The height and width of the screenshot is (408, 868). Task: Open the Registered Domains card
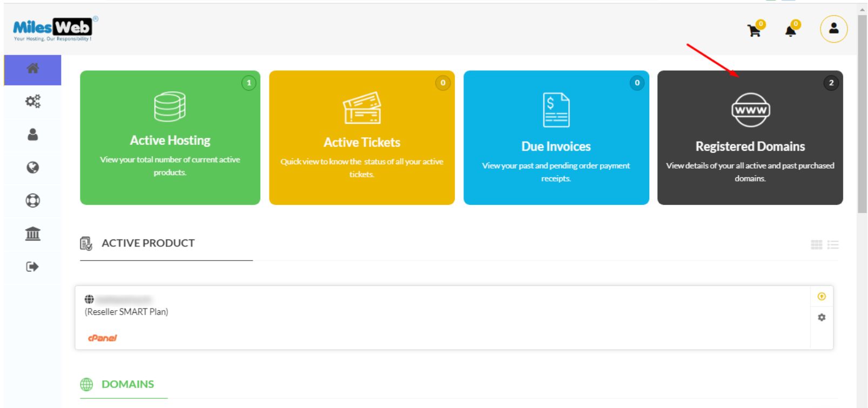(x=750, y=138)
